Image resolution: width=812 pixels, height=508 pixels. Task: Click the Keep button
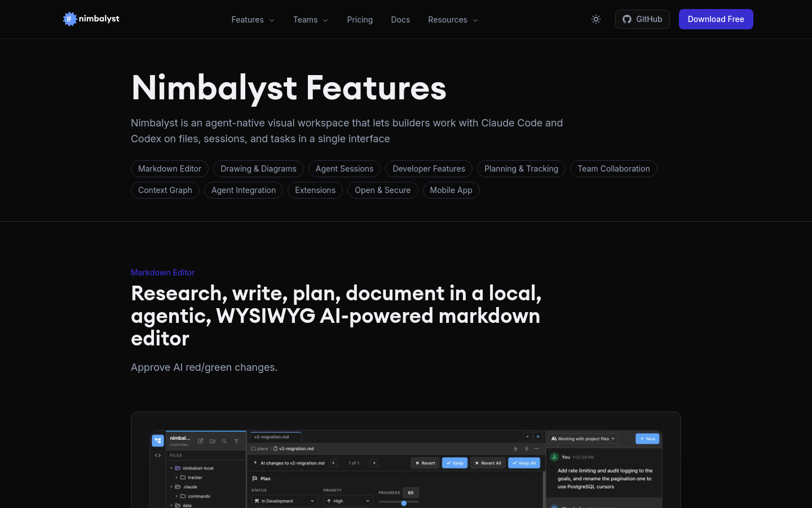click(454, 463)
